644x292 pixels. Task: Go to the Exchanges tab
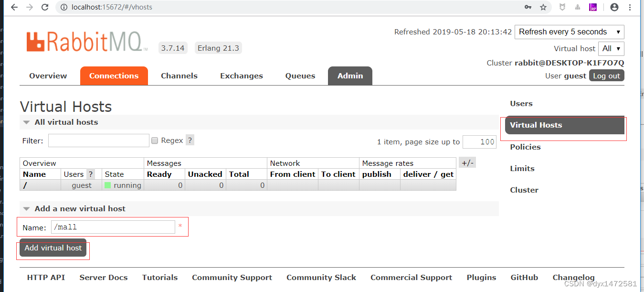(242, 76)
